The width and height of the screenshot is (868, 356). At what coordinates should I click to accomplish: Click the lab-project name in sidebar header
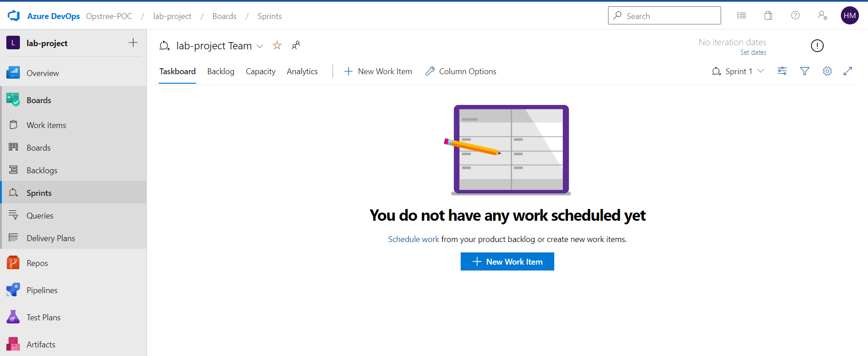point(47,43)
